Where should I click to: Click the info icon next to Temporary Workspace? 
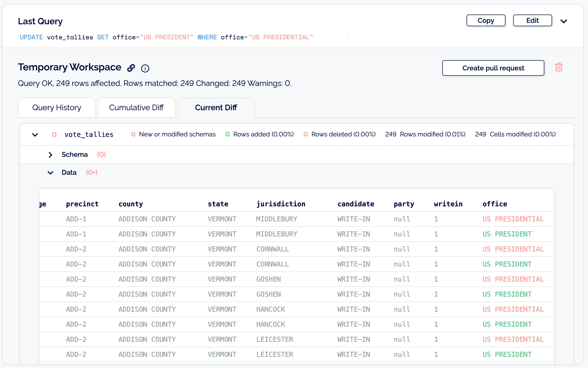(145, 68)
